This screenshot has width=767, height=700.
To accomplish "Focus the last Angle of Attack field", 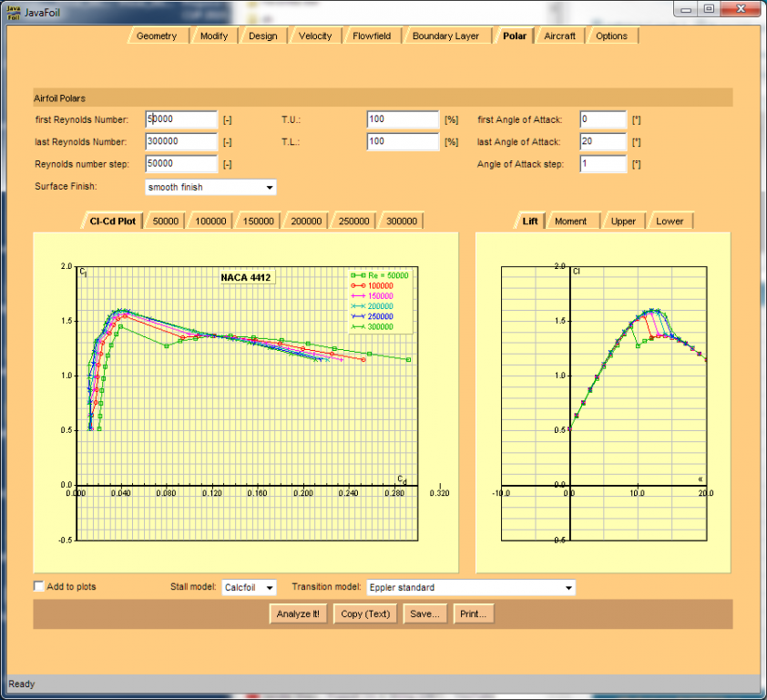I will point(602,142).
